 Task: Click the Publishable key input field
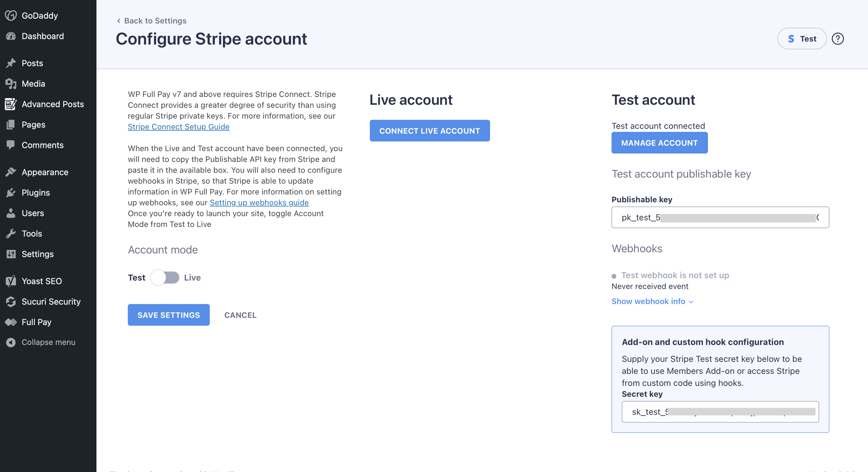720,217
